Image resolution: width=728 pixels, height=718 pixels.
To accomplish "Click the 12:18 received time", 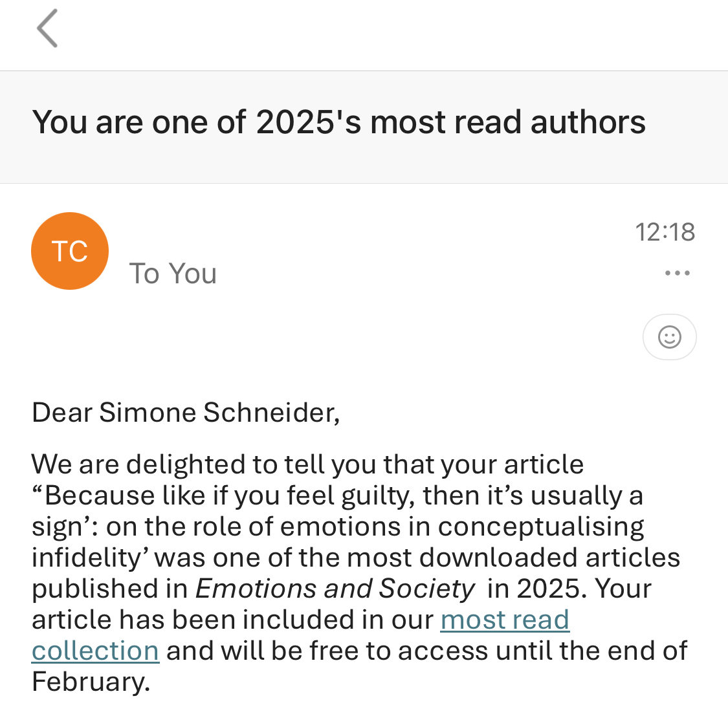I will pyautogui.click(x=665, y=232).
